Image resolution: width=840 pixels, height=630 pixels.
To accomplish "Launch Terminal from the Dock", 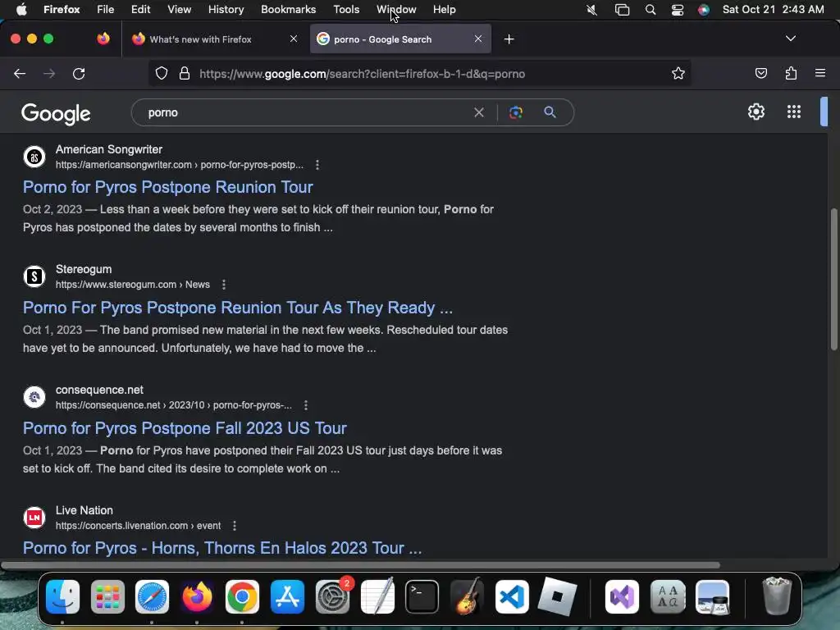I will pos(422,596).
